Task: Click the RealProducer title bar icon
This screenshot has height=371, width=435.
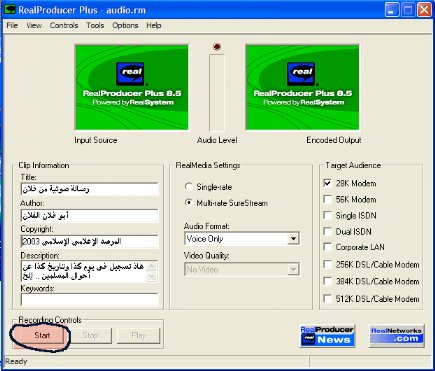Action: pyautogui.click(x=10, y=10)
